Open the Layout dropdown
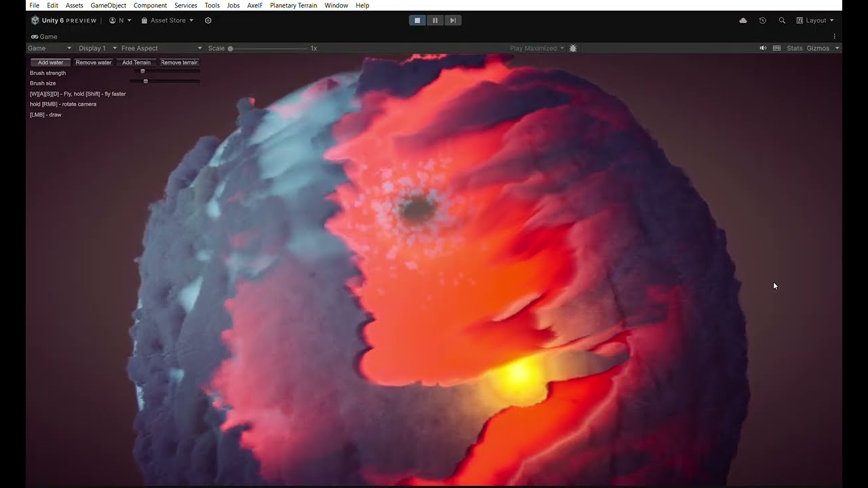This screenshot has height=488, width=868. tap(816, 20)
